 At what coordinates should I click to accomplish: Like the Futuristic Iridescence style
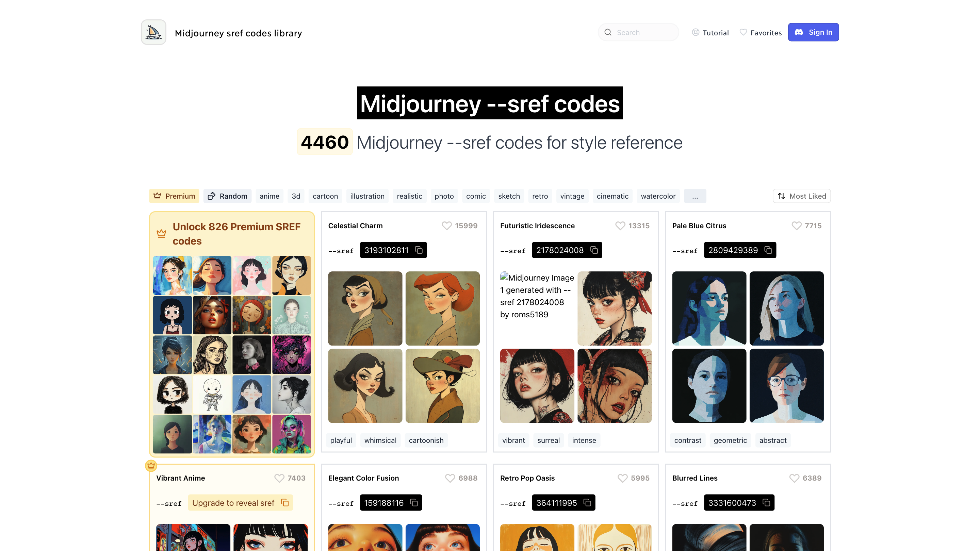click(x=620, y=226)
